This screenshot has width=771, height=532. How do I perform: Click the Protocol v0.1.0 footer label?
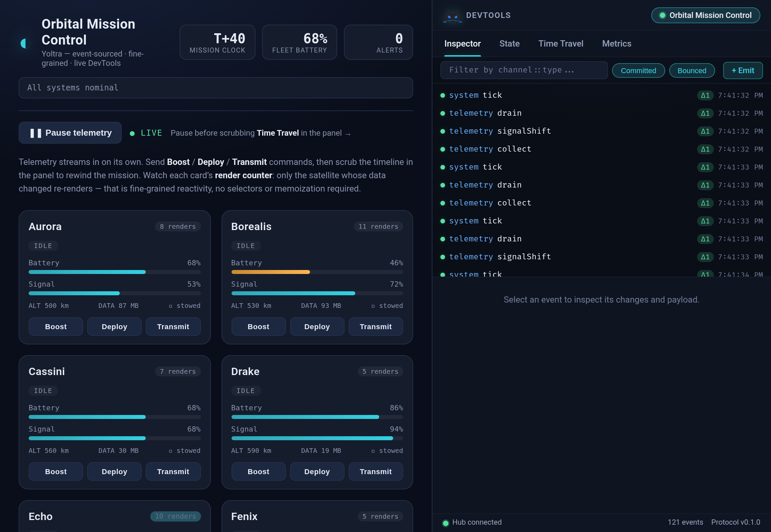(735, 522)
